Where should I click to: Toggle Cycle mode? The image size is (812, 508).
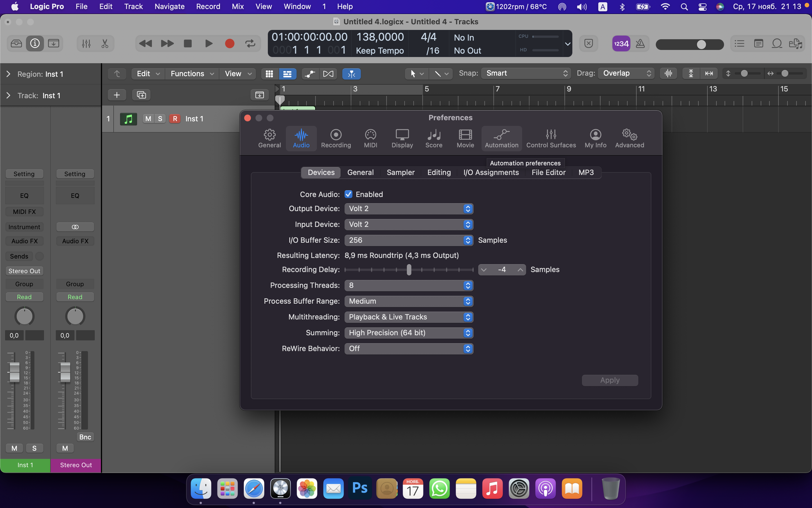click(x=250, y=43)
